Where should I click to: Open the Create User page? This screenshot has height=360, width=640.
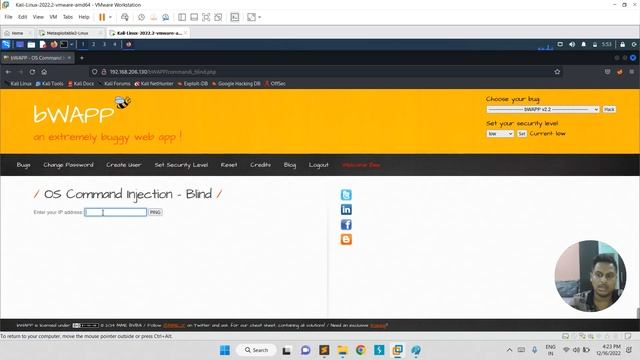pyautogui.click(x=124, y=165)
